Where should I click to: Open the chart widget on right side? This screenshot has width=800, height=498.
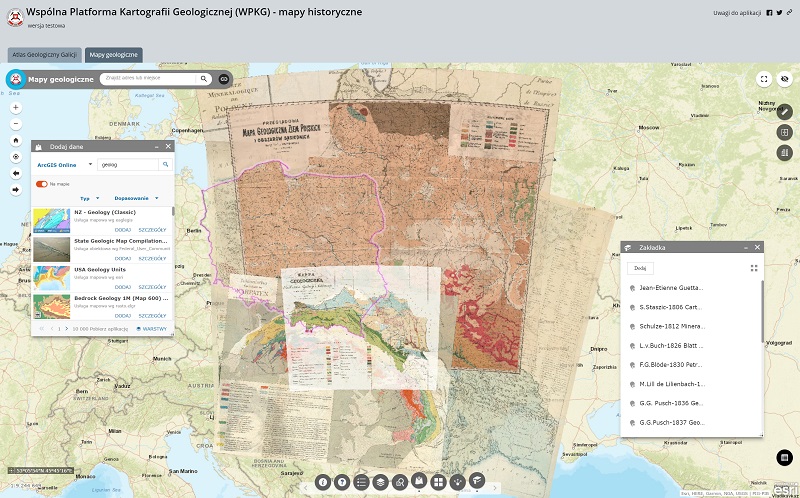click(785, 153)
